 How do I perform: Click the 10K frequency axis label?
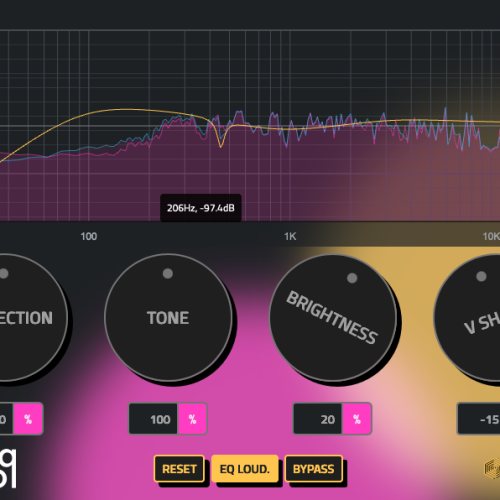[x=491, y=236]
